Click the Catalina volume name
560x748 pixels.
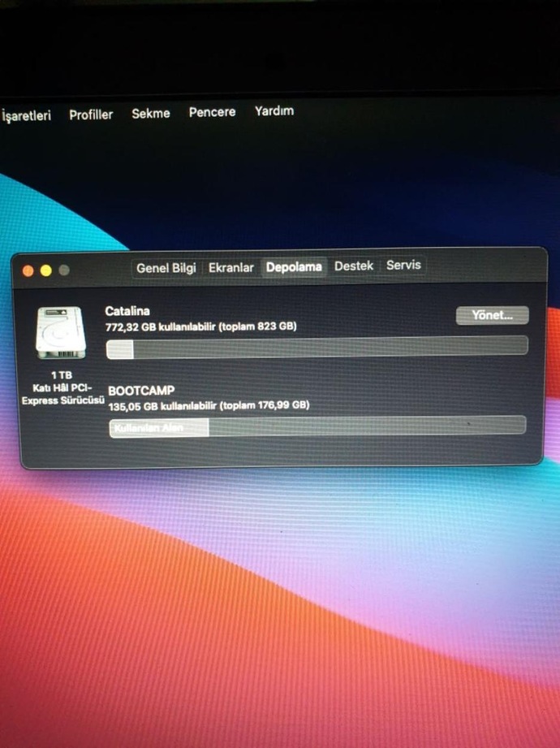tap(127, 311)
